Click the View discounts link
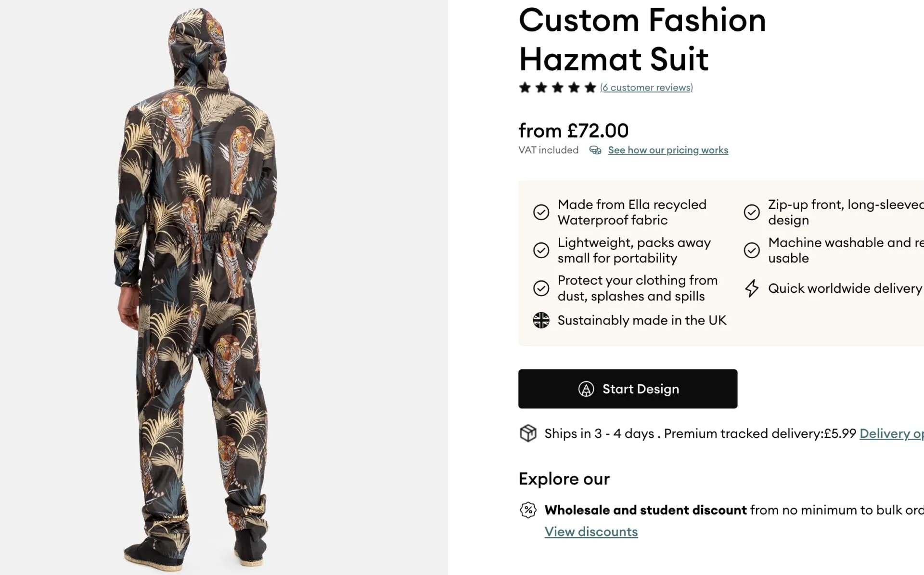The width and height of the screenshot is (924, 575). click(x=591, y=532)
